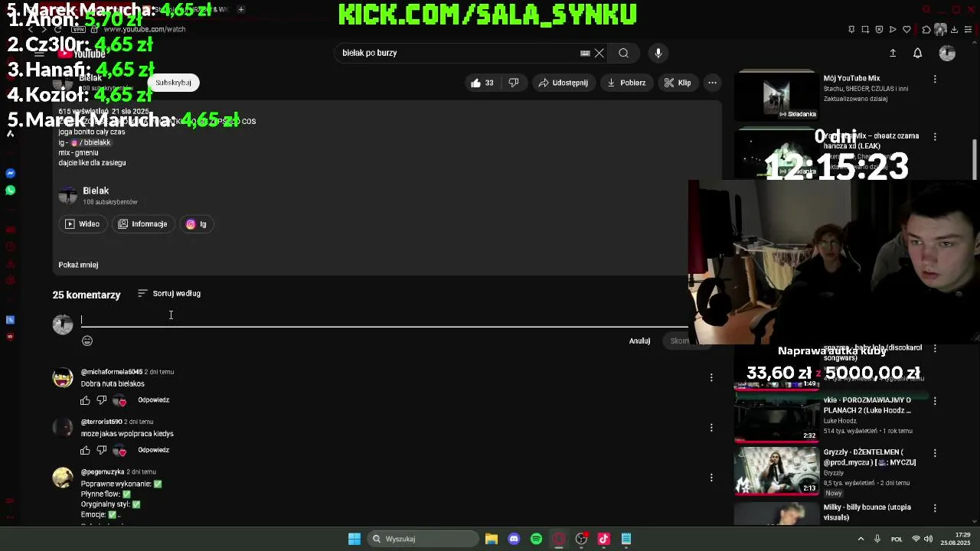Screen dimensions: 980x551
Task: Open the emoji picker under comment box
Action: point(87,341)
